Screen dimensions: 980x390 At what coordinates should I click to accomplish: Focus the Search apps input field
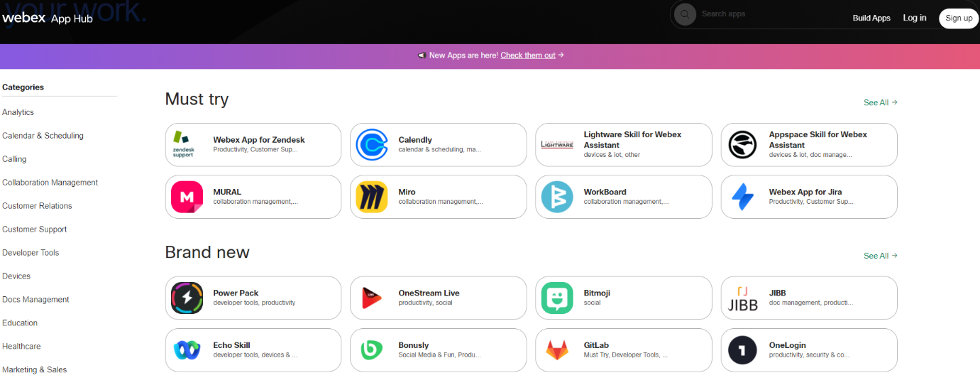(766, 14)
